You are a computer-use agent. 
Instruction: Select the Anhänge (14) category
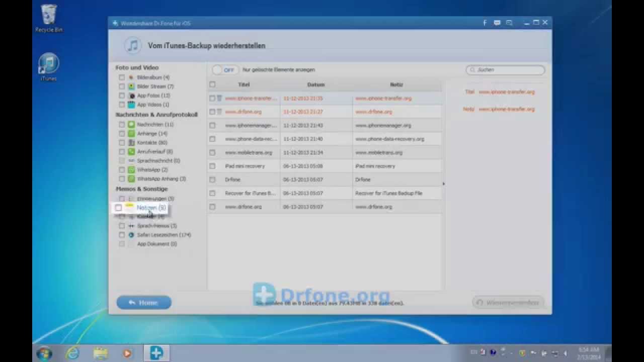tap(152, 133)
